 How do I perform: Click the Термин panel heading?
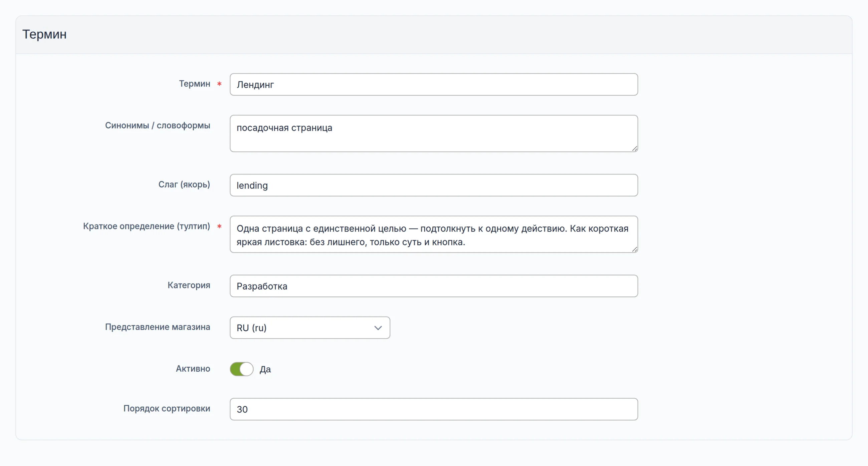click(44, 34)
